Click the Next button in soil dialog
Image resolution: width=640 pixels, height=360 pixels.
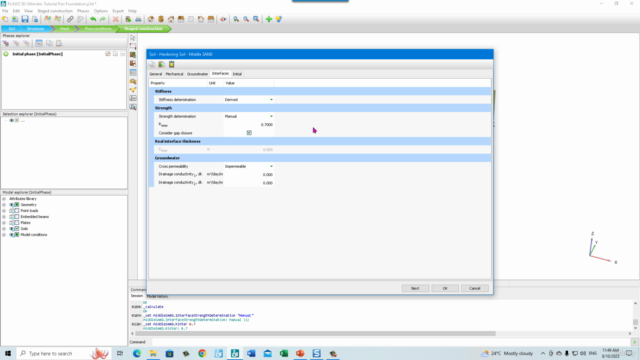[x=415, y=288]
